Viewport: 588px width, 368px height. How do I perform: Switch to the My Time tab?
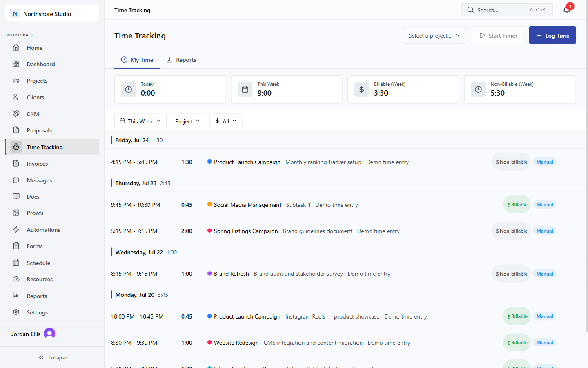(x=137, y=60)
